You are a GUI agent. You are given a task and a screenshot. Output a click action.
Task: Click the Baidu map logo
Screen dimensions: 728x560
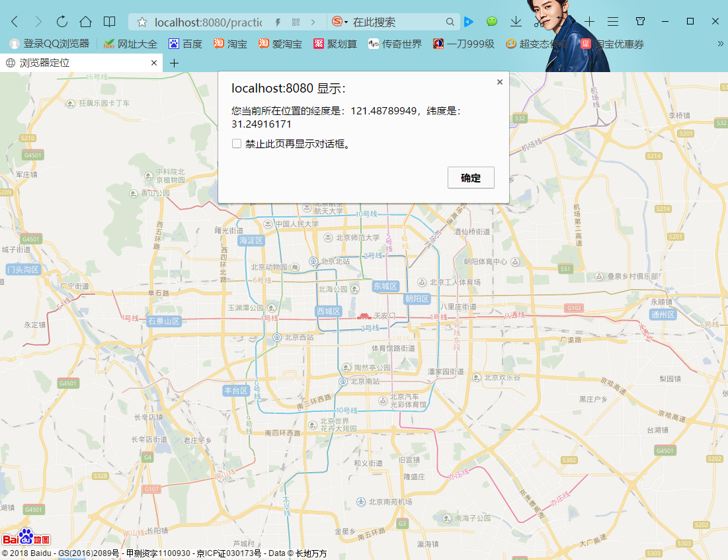(26, 538)
